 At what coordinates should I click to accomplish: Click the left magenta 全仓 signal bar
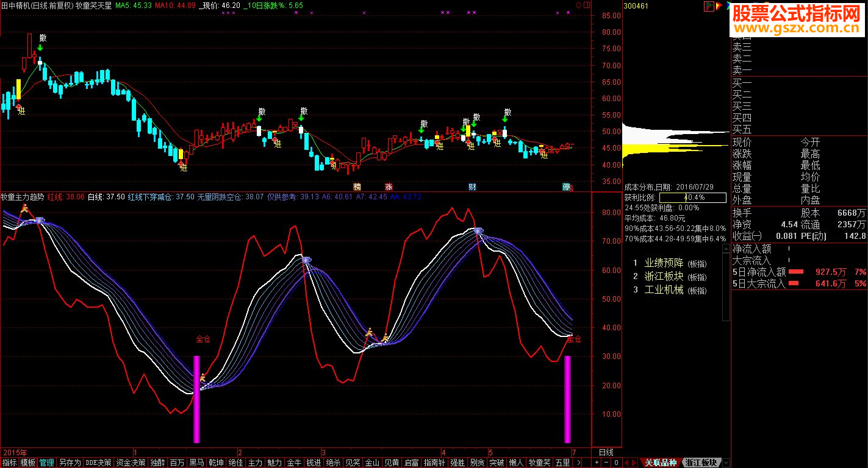(196, 399)
